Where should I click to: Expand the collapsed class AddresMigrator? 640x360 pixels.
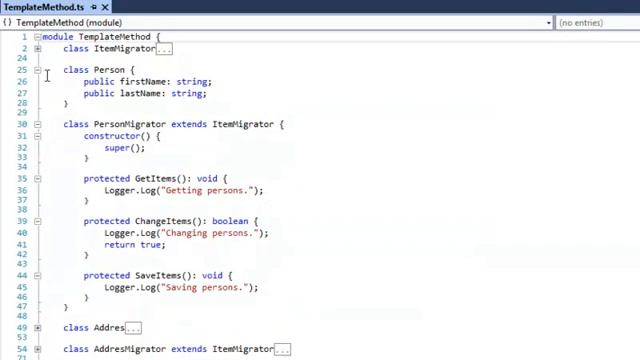pyautogui.click(x=38, y=349)
